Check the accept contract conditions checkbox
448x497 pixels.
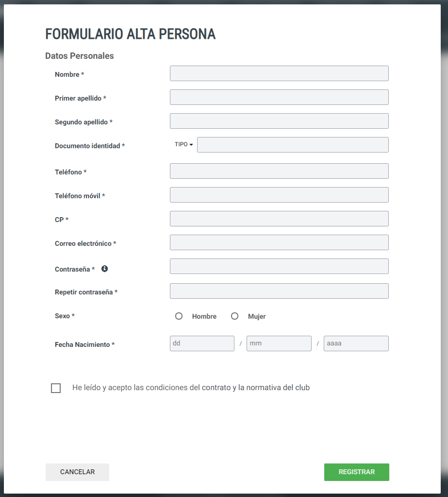pos(56,388)
